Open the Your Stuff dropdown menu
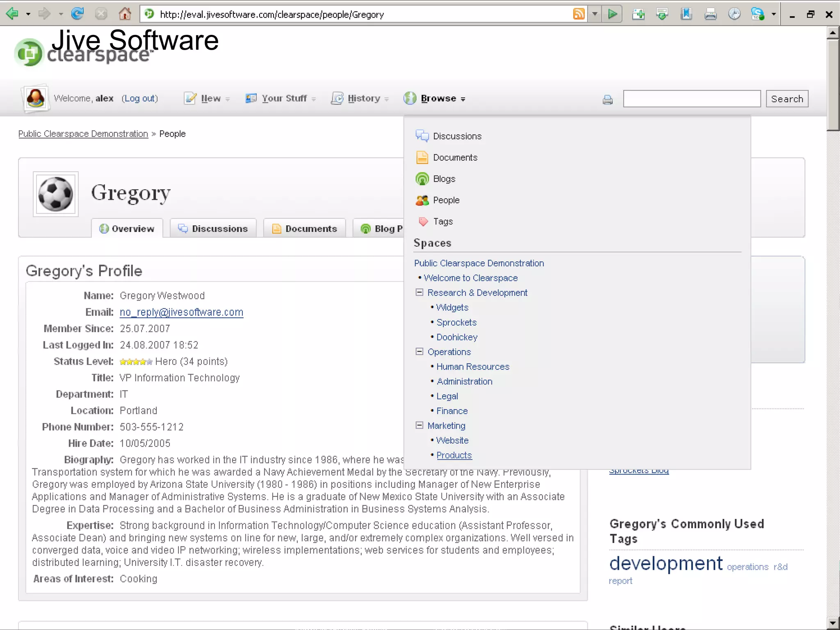Viewport: 840px width, 630px height. pos(281,98)
